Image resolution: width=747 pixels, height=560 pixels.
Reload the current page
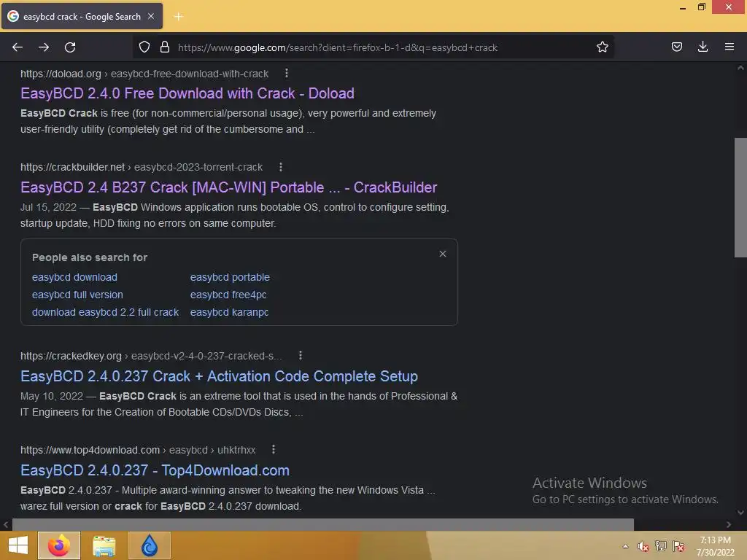coord(70,47)
